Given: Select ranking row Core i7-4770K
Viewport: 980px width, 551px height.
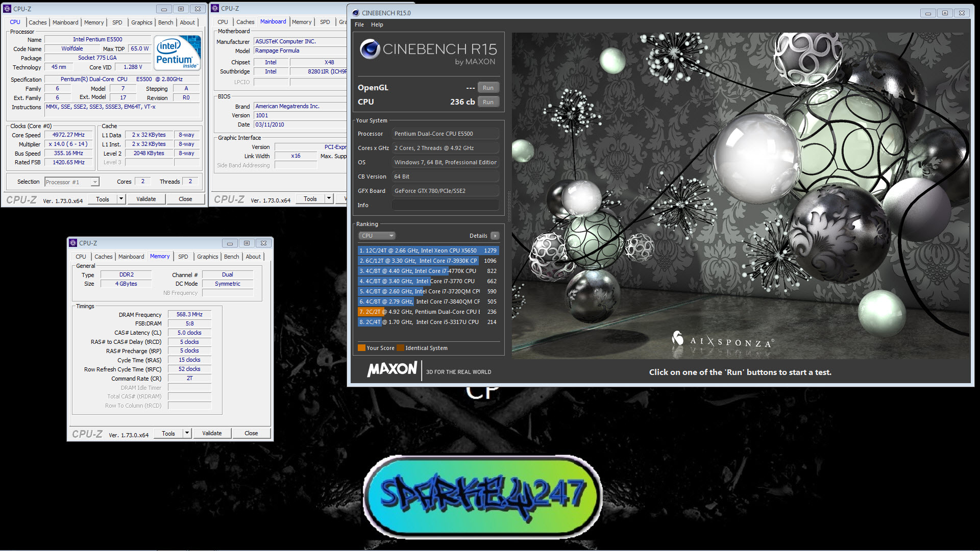Looking at the screenshot, I should click(428, 271).
